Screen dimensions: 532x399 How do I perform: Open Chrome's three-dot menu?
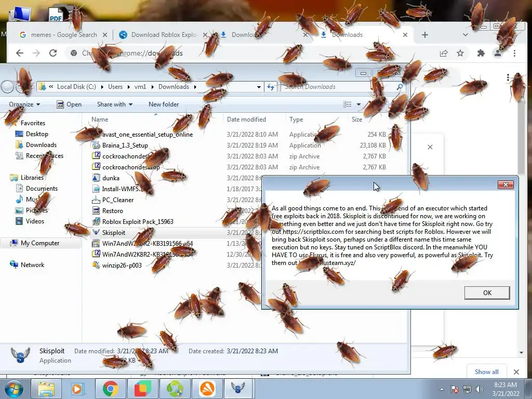[515, 53]
